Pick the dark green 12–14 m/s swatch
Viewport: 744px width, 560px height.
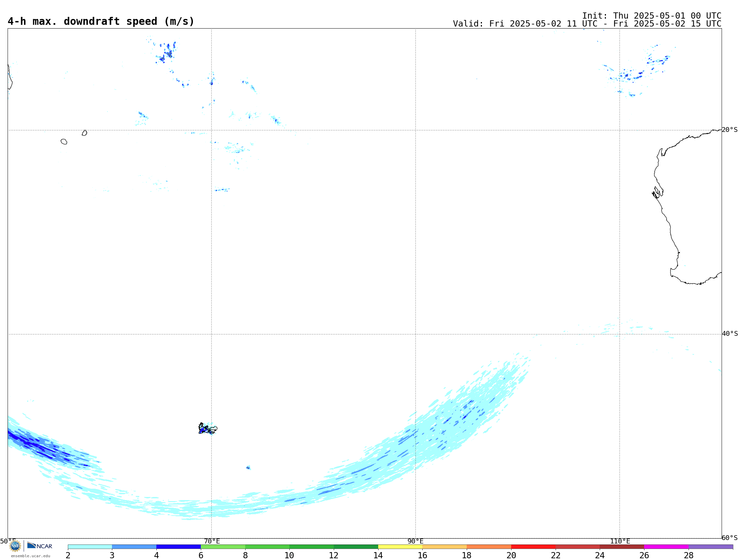tap(356, 547)
